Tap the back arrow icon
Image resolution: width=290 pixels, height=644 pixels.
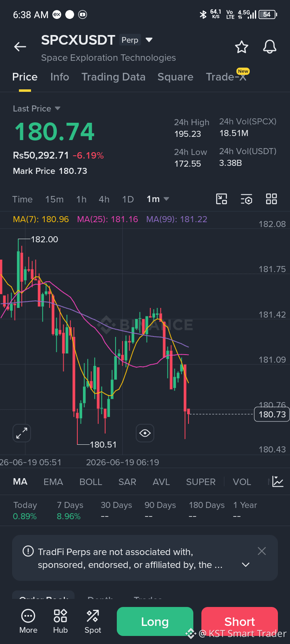tap(20, 47)
